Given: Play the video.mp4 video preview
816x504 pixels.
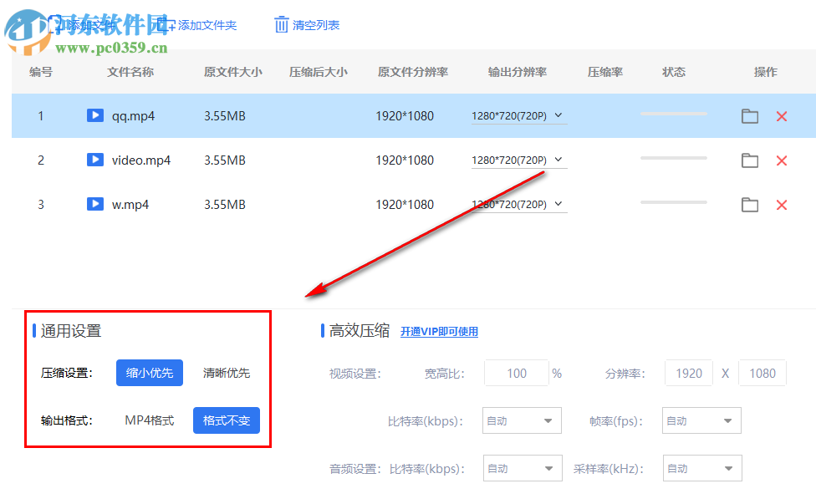Looking at the screenshot, I should [94, 160].
